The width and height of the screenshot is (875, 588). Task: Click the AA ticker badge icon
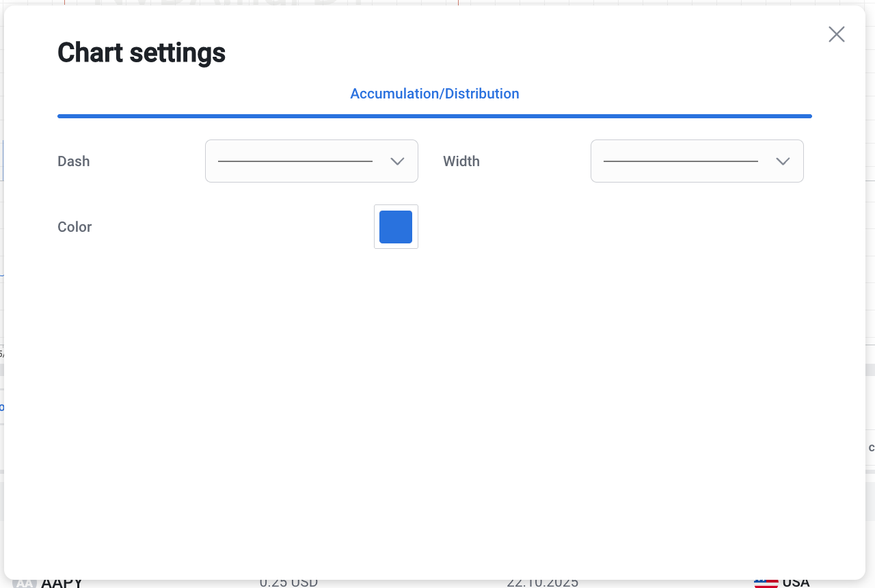coord(25,583)
